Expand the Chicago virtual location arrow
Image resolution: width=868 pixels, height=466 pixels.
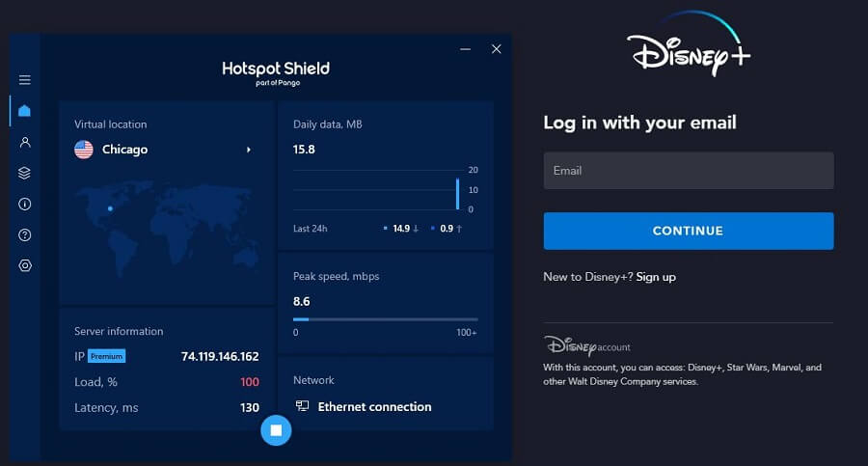[249, 150]
